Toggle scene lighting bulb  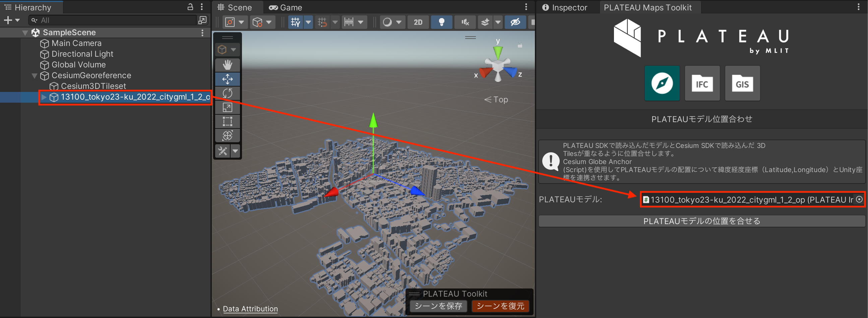click(x=441, y=22)
